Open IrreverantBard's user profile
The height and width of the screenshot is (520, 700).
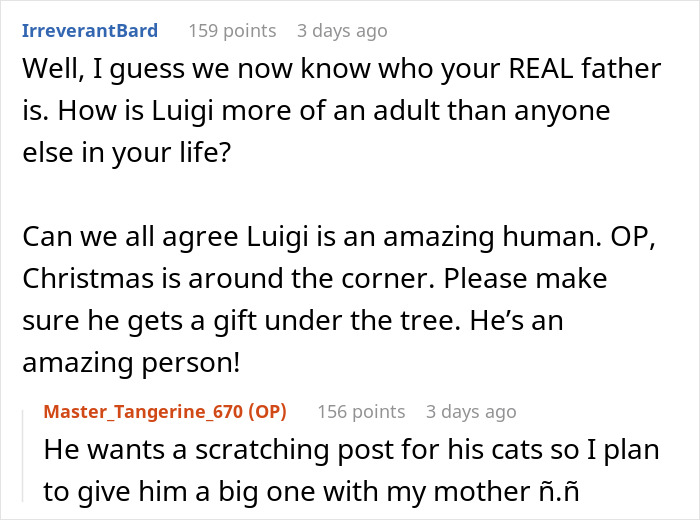89,31
